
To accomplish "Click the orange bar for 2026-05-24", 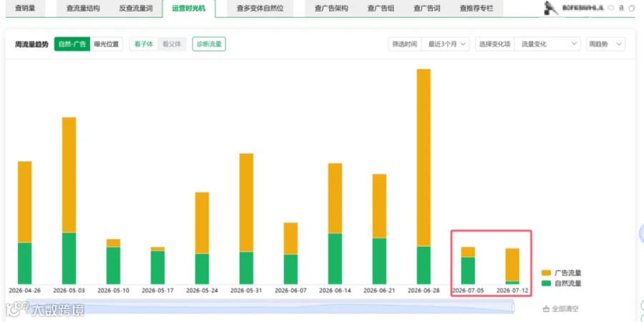I will click(x=202, y=223).
